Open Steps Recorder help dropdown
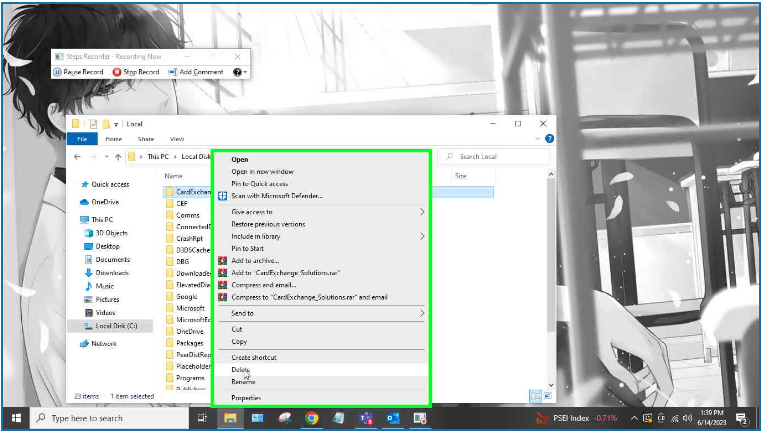Image resolution: width=762 pixels, height=433 pixels. pos(240,72)
